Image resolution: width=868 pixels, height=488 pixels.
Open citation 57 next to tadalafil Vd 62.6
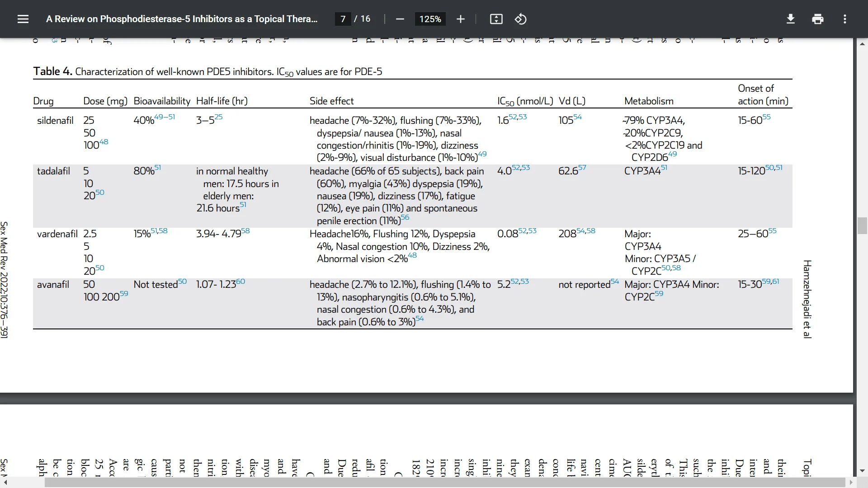click(x=582, y=167)
